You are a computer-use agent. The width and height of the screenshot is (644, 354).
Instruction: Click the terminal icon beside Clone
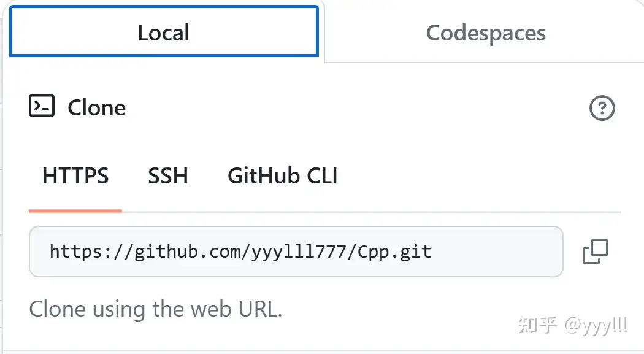(x=42, y=106)
